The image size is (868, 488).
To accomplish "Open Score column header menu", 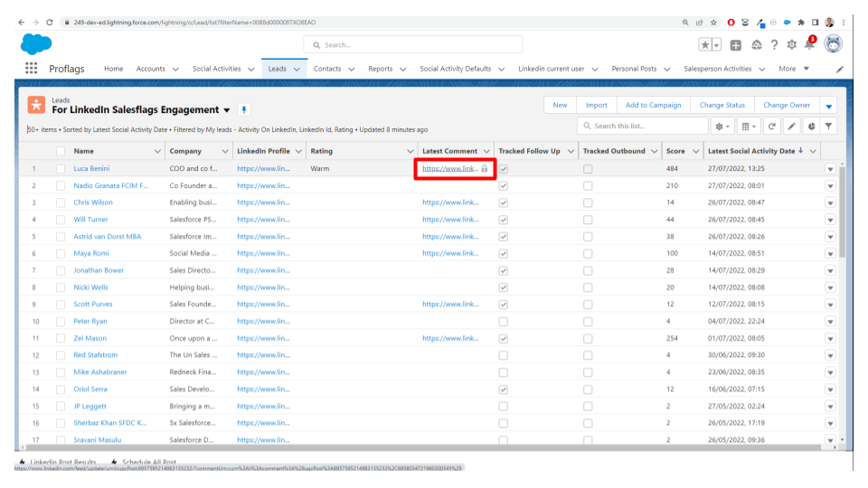I will (x=696, y=151).
